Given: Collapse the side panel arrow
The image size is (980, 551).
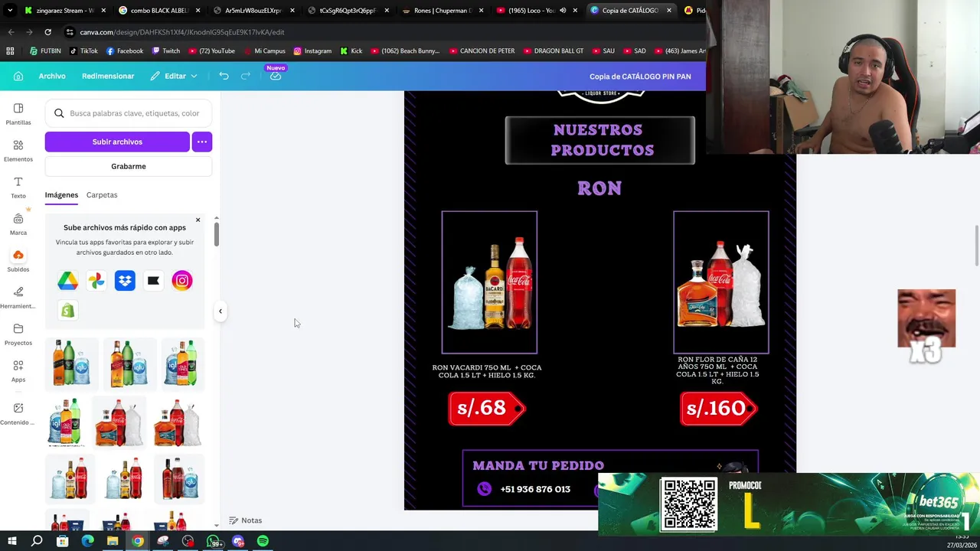Looking at the screenshot, I should (x=220, y=311).
